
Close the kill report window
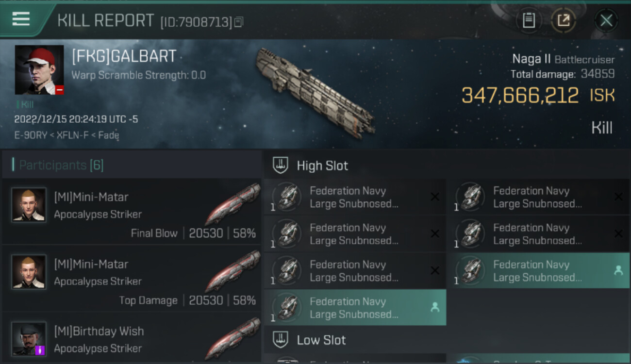click(606, 20)
